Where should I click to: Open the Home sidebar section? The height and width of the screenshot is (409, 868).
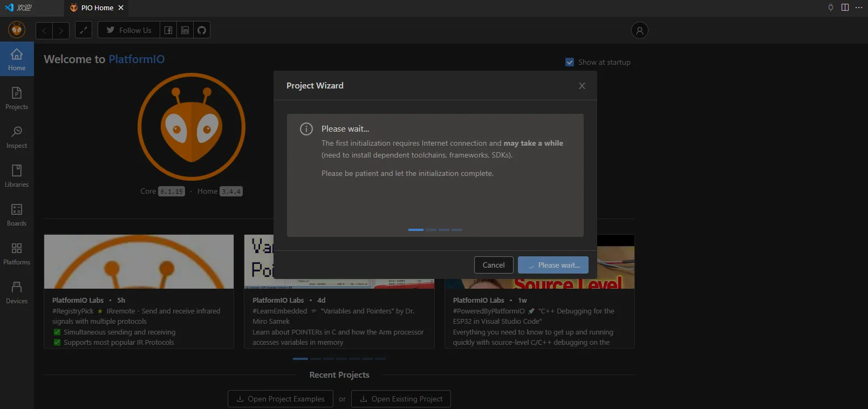point(17,59)
